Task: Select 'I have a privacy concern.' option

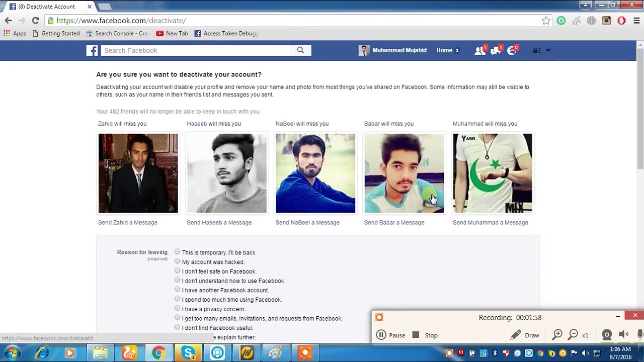Action: pyautogui.click(x=177, y=308)
